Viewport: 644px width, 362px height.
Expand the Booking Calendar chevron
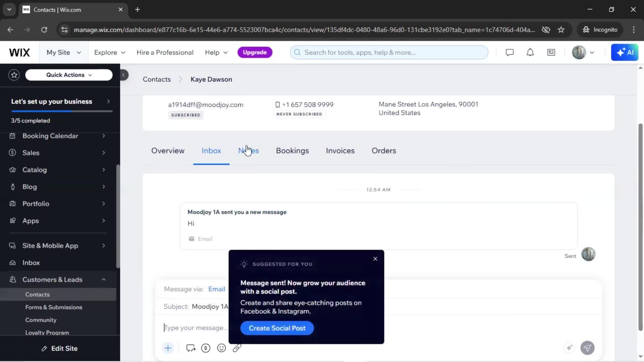click(x=104, y=136)
